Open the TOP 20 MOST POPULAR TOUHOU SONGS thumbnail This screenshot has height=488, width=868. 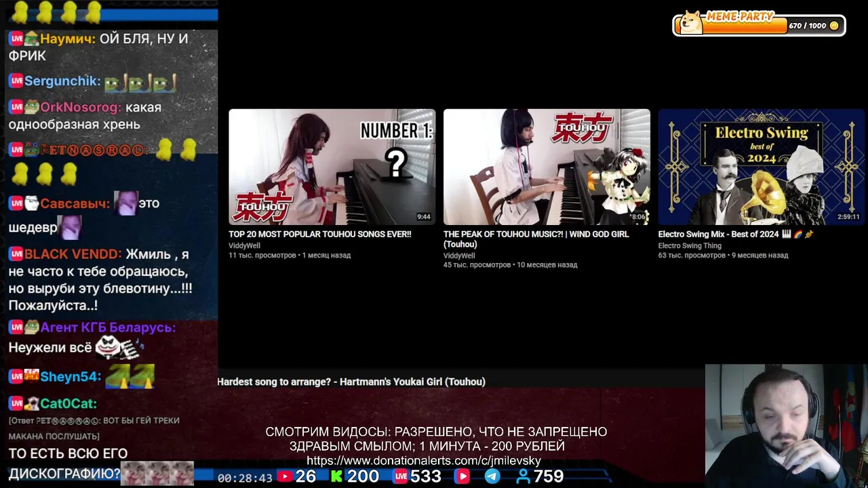[332, 167]
